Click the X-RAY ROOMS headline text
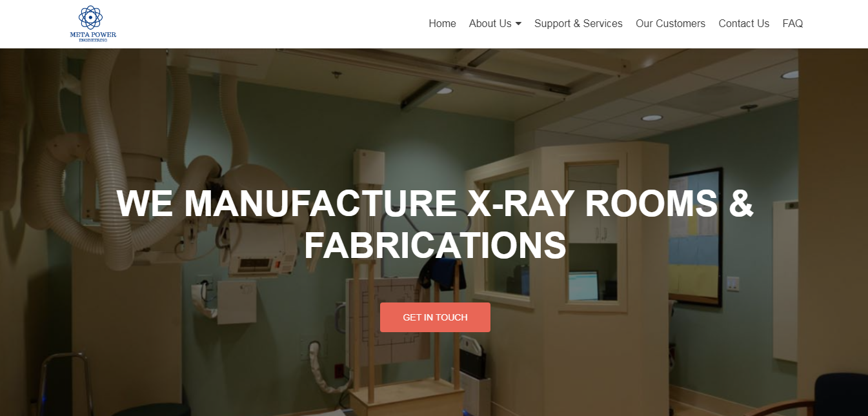 tap(592, 204)
